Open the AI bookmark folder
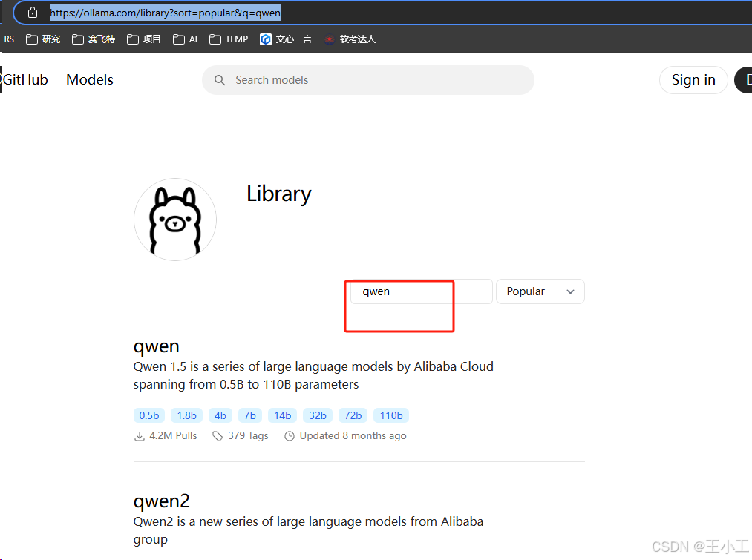The image size is (752, 560). click(185, 39)
